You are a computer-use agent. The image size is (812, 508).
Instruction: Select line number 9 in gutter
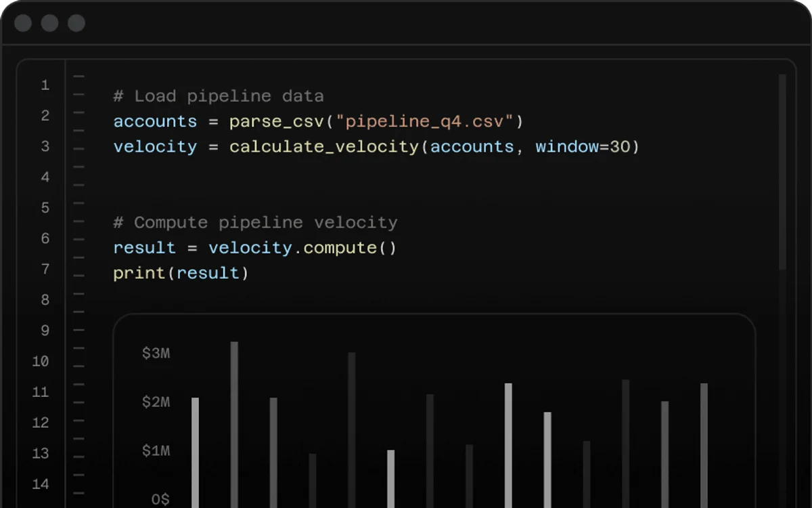[x=45, y=331]
